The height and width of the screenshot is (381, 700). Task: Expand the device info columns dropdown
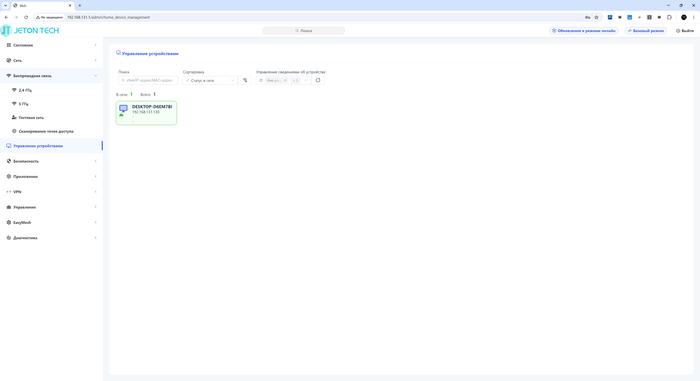[x=306, y=80]
